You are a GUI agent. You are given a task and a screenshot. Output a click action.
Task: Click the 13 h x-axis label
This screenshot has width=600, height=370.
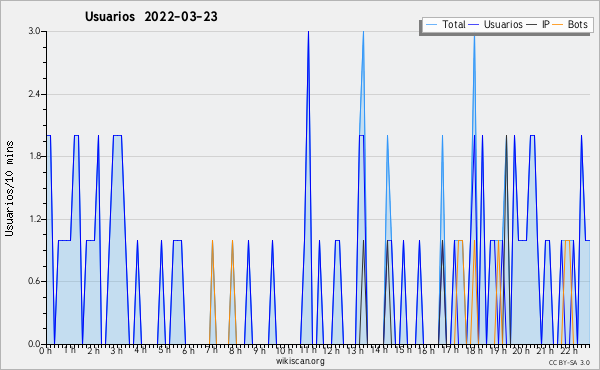click(355, 351)
